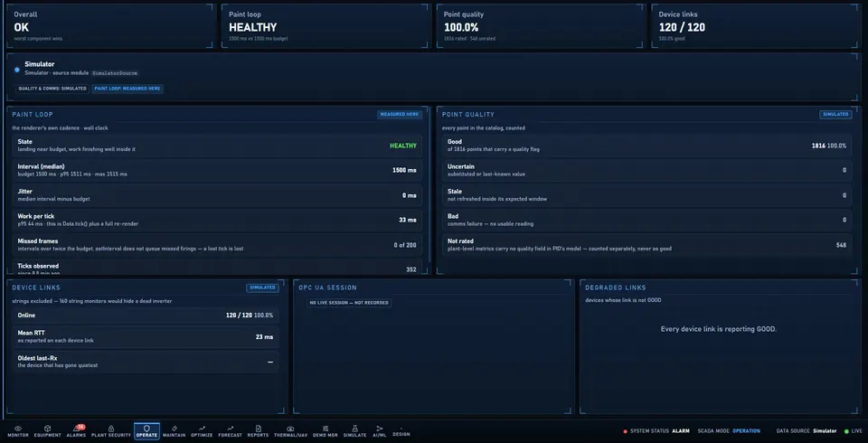The height and width of the screenshot is (443, 868).
Task: Click Simulated tag in Device Links panel
Action: click(x=262, y=287)
